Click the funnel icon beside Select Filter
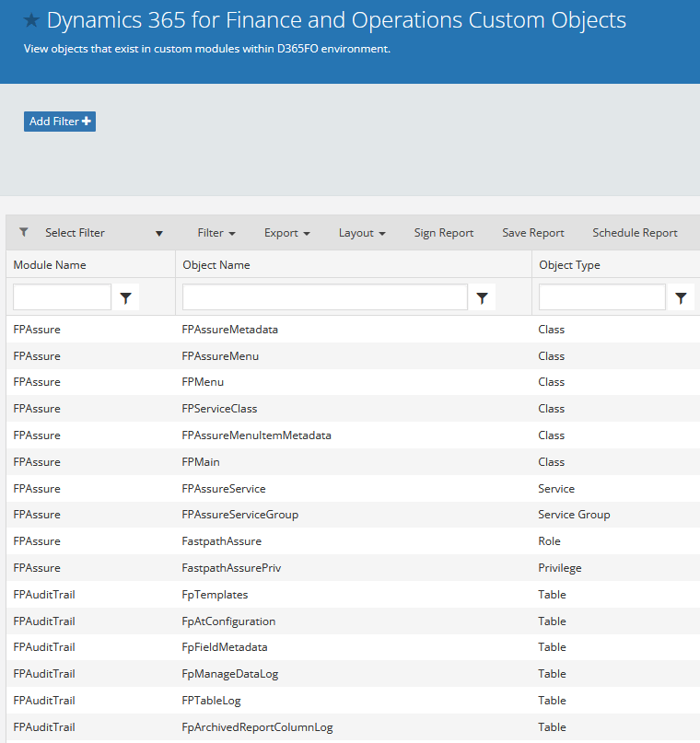Screen dimensions: 700x743 click(x=24, y=232)
